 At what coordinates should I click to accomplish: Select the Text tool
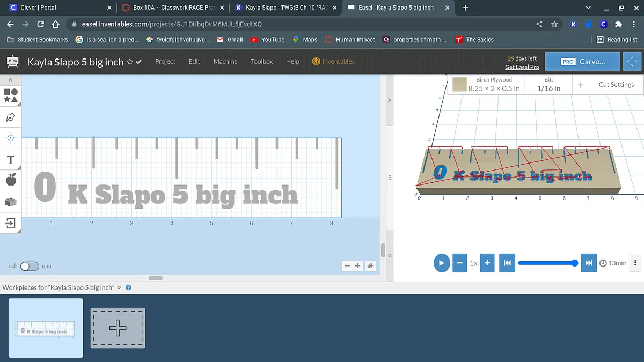[x=11, y=159]
